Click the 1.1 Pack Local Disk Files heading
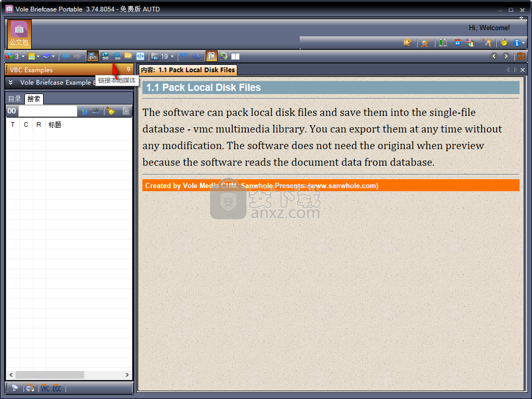This screenshot has width=532, height=399. click(x=203, y=87)
